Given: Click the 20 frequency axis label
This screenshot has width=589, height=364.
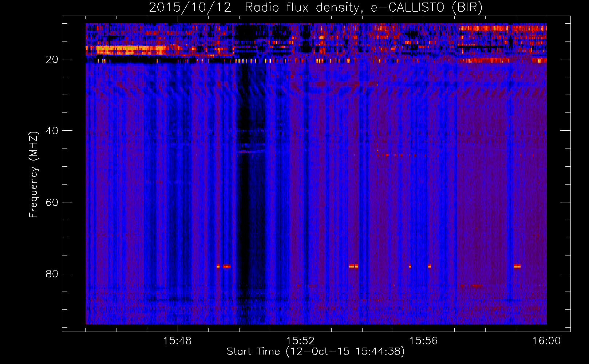Looking at the screenshot, I should pyautogui.click(x=52, y=59).
